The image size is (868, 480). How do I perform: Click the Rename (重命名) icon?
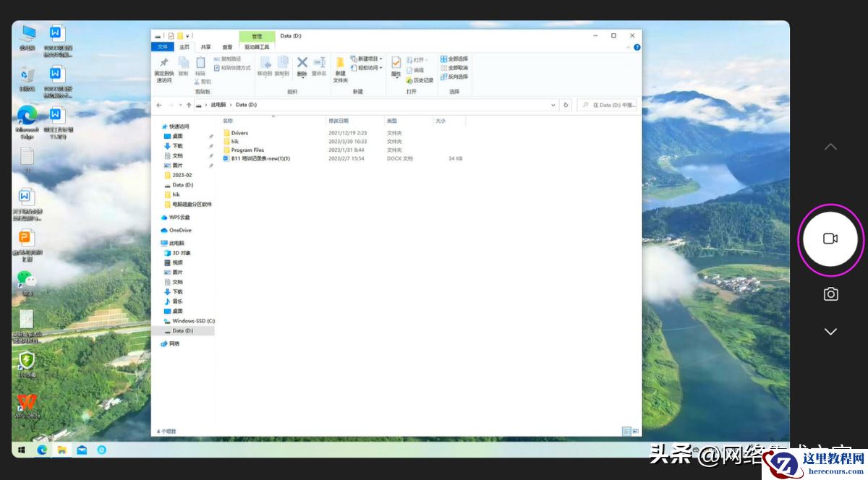(319, 67)
